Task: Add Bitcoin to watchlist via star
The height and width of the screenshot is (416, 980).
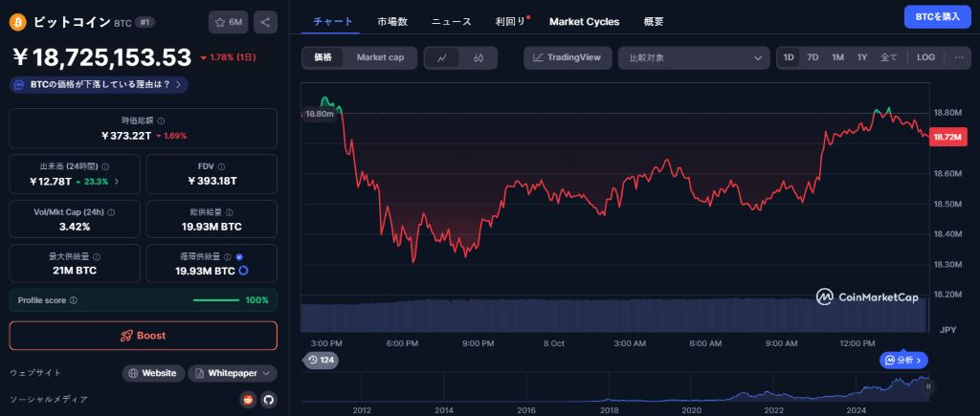Action: (229, 21)
